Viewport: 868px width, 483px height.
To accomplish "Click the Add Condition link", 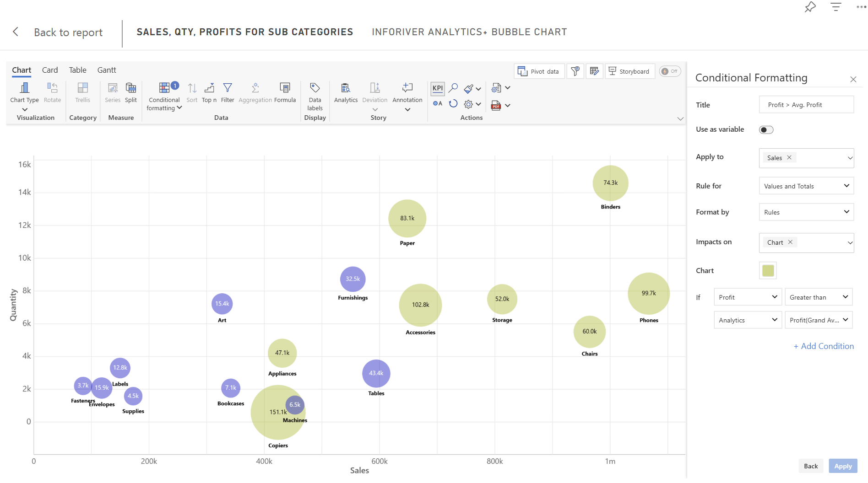I will (x=824, y=346).
